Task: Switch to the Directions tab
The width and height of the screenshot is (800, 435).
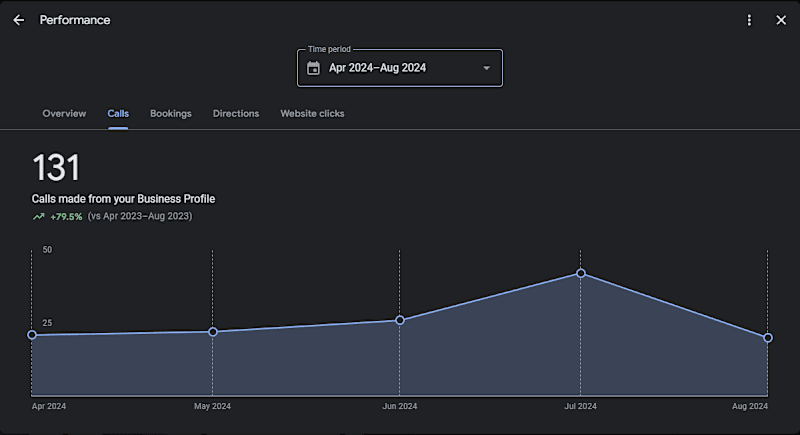Action: (236, 114)
